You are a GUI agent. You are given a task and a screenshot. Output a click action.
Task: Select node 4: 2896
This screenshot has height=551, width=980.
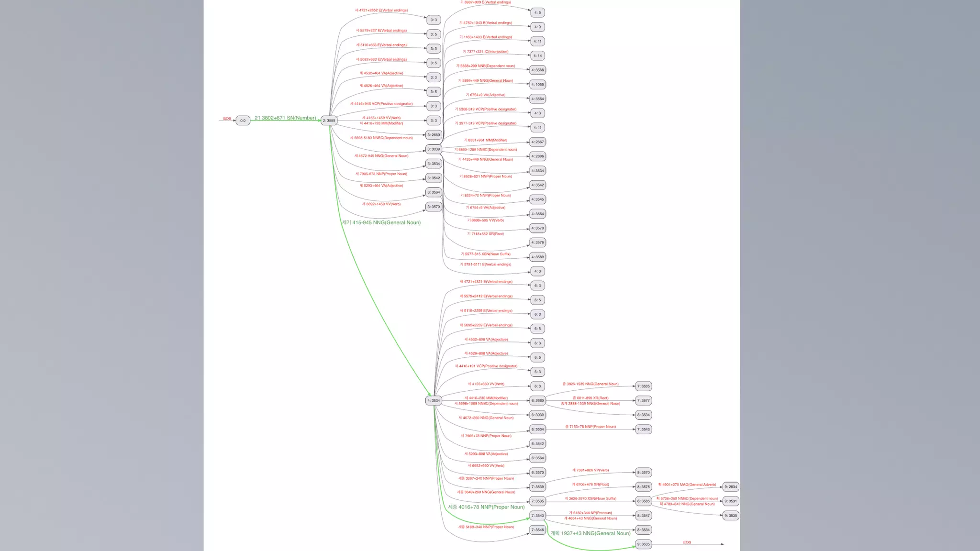click(x=537, y=156)
